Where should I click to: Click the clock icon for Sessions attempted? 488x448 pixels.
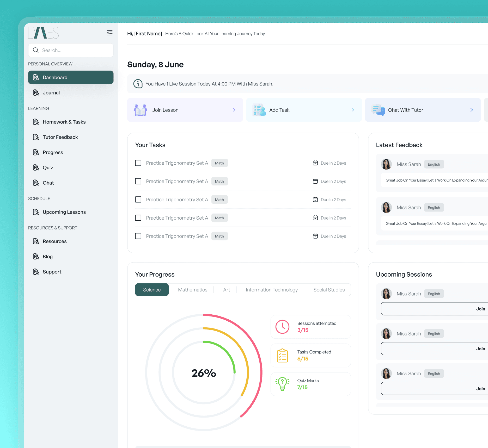click(283, 327)
